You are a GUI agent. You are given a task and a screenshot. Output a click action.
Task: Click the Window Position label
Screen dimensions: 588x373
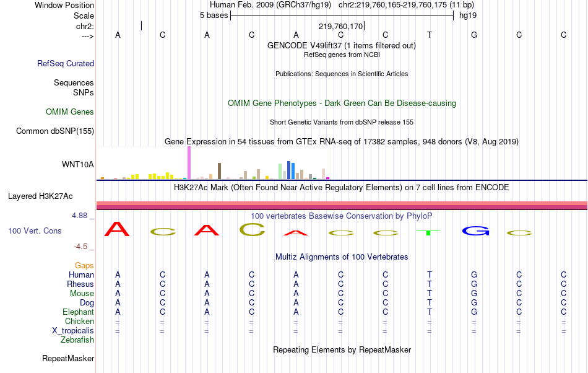(x=64, y=5)
